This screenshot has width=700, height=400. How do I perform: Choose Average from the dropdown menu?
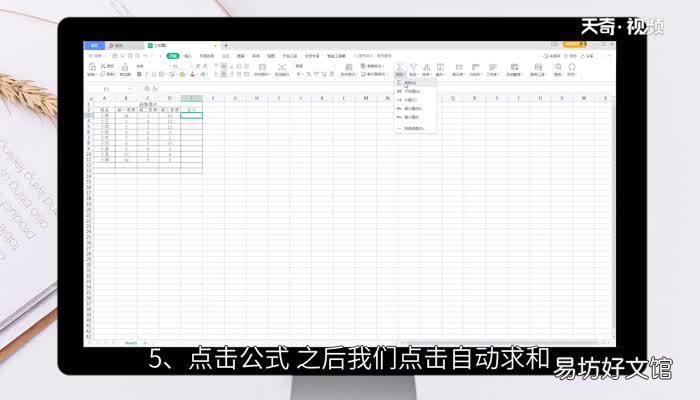click(x=415, y=92)
